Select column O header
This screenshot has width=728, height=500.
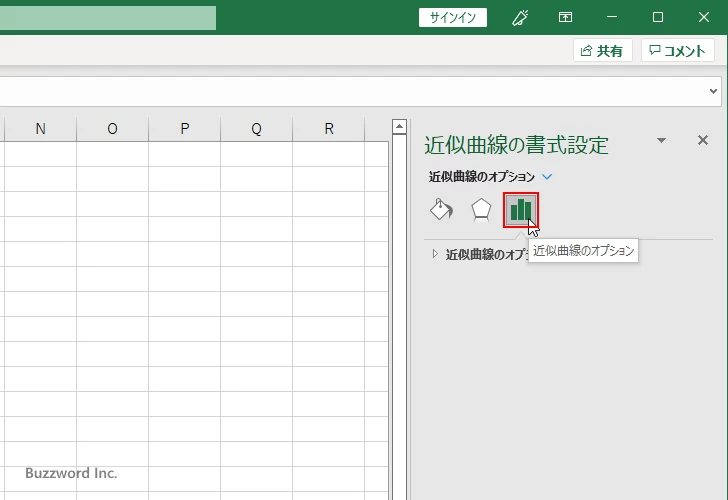(112, 128)
